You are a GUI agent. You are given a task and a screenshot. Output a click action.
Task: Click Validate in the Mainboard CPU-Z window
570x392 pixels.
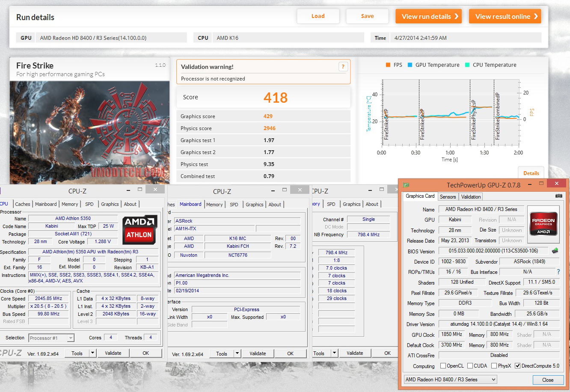[258, 353]
